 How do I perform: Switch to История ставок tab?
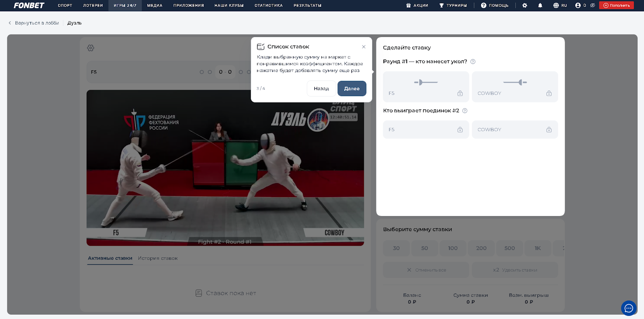[x=158, y=258]
